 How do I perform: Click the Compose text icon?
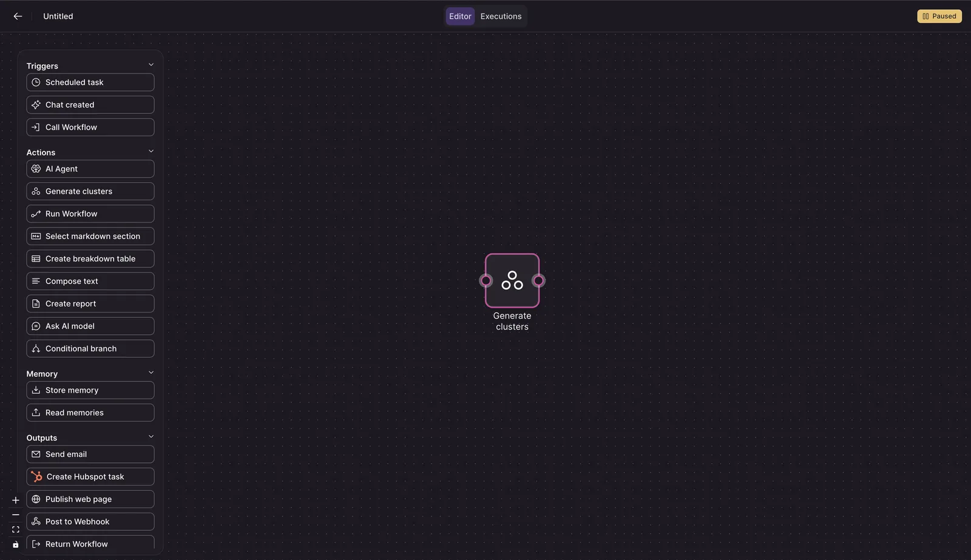(x=36, y=281)
